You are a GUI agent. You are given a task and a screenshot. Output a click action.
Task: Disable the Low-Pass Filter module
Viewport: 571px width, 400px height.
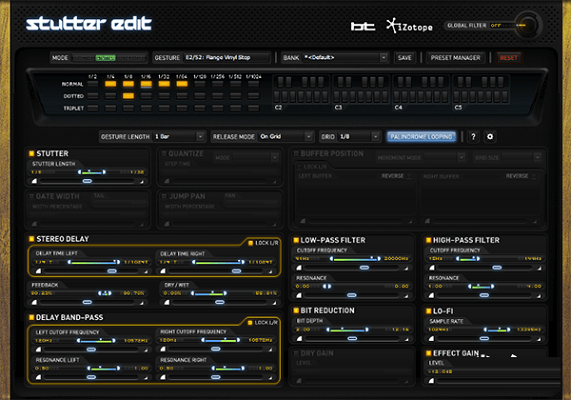click(x=296, y=240)
